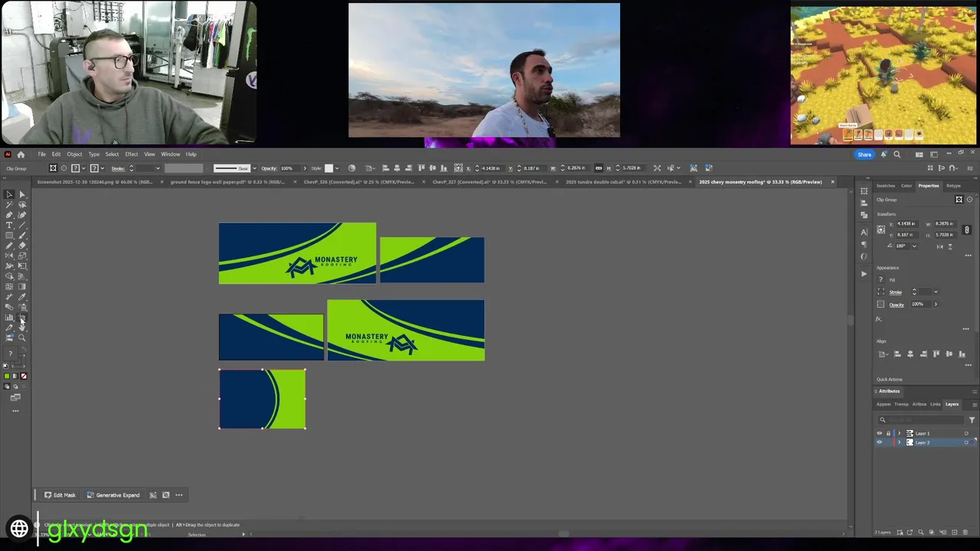
Task: Click the Style swatch in control bar
Action: coord(330,168)
